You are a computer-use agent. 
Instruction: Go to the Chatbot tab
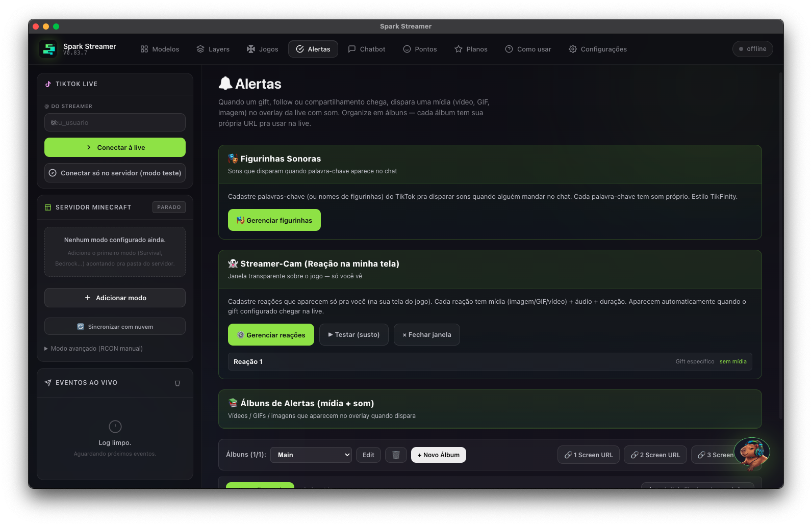click(x=367, y=49)
